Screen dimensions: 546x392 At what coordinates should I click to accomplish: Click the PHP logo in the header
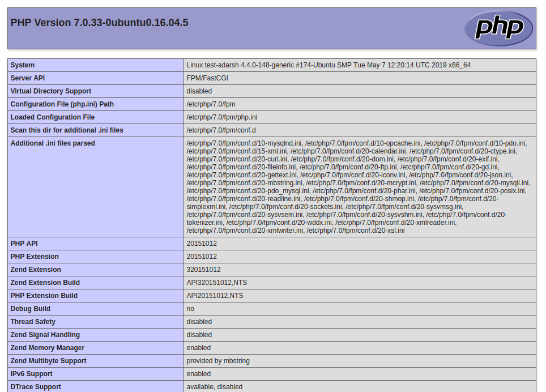[498, 28]
